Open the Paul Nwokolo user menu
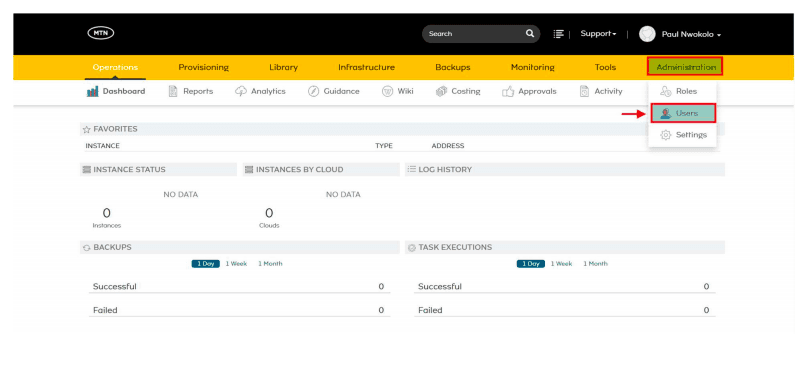The width and height of the screenshot is (808, 372). (691, 35)
